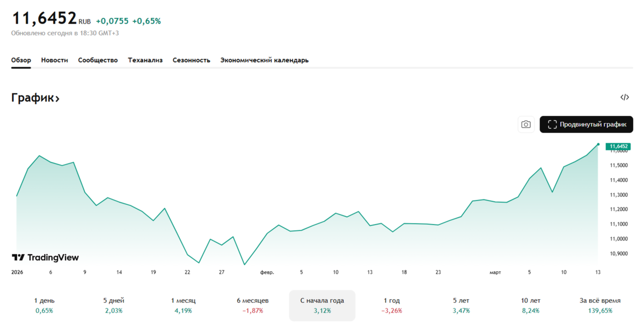Open the Теханализ tab
644x327 pixels.
(x=145, y=60)
